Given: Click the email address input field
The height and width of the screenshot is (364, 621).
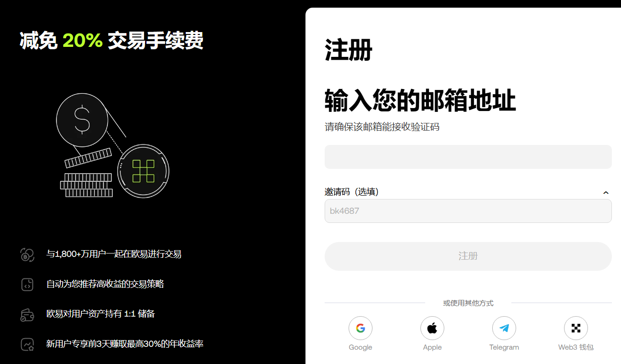Looking at the screenshot, I should coord(468,157).
